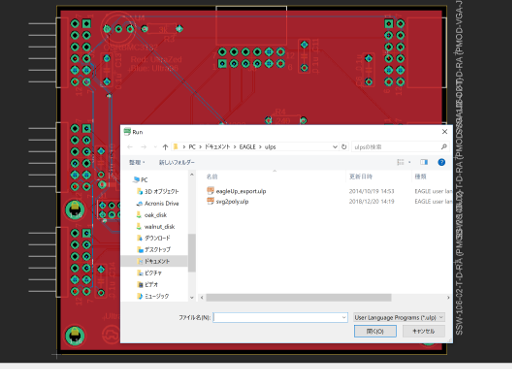Create a new folder with 新しいフォルダー
This screenshot has height=369, width=512.
(x=177, y=162)
